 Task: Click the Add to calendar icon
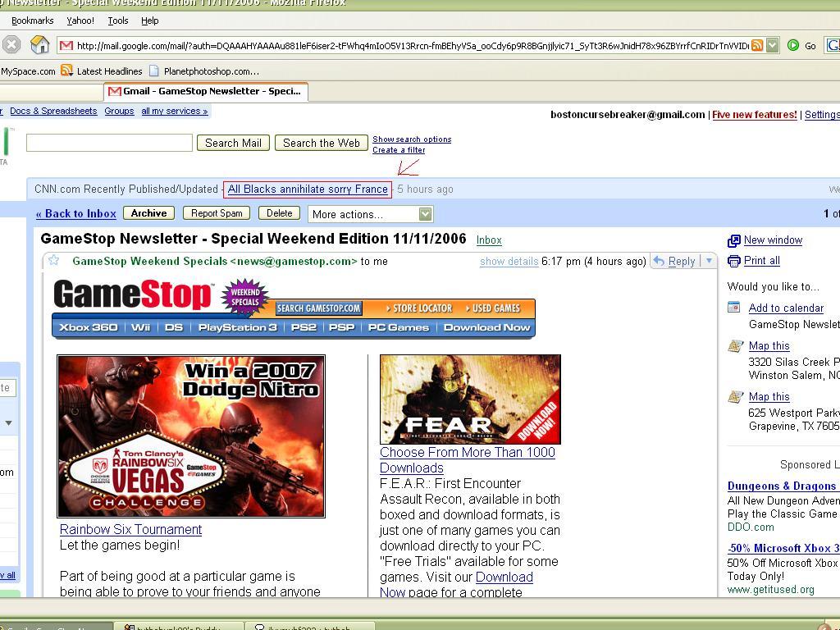click(x=734, y=308)
